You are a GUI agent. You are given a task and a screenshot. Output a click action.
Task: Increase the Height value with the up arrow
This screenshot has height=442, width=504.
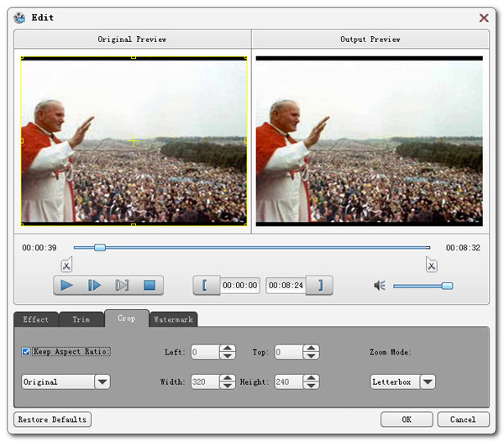tap(311, 378)
